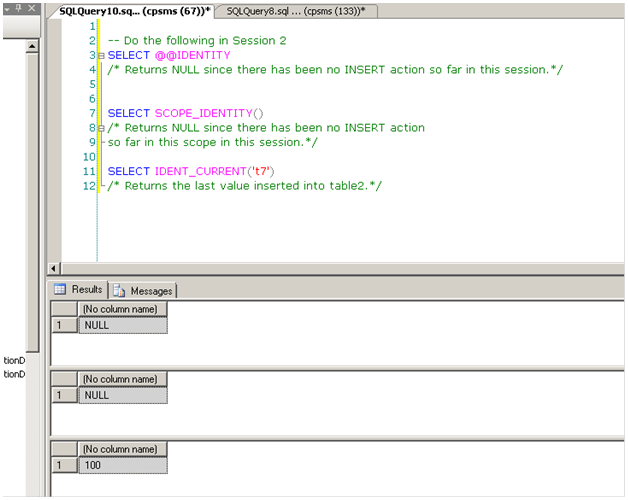Open the Messages tab
Viewport: 628px width, 500px height.
pos(143,290)
